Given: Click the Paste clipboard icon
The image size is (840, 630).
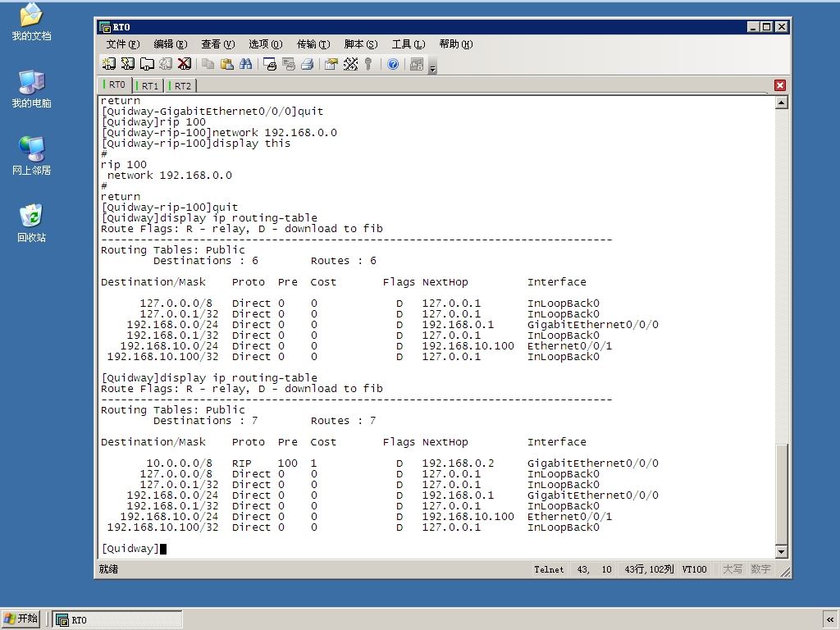Looking at the screenshot, I should 227,64.
